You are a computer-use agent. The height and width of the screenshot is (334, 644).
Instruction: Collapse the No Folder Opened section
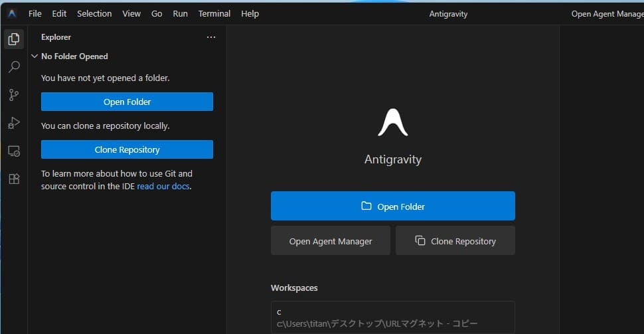[x=35, y=56]
